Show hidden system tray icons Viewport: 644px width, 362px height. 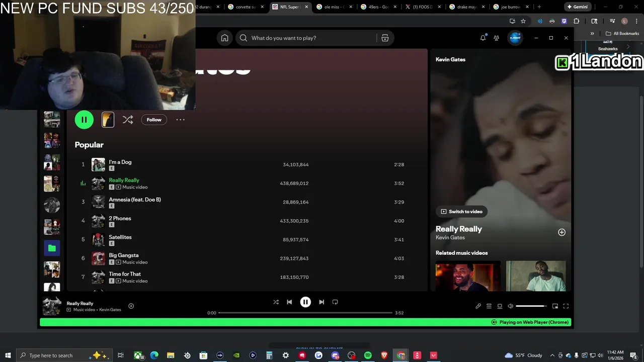click(x=552, y=355)
